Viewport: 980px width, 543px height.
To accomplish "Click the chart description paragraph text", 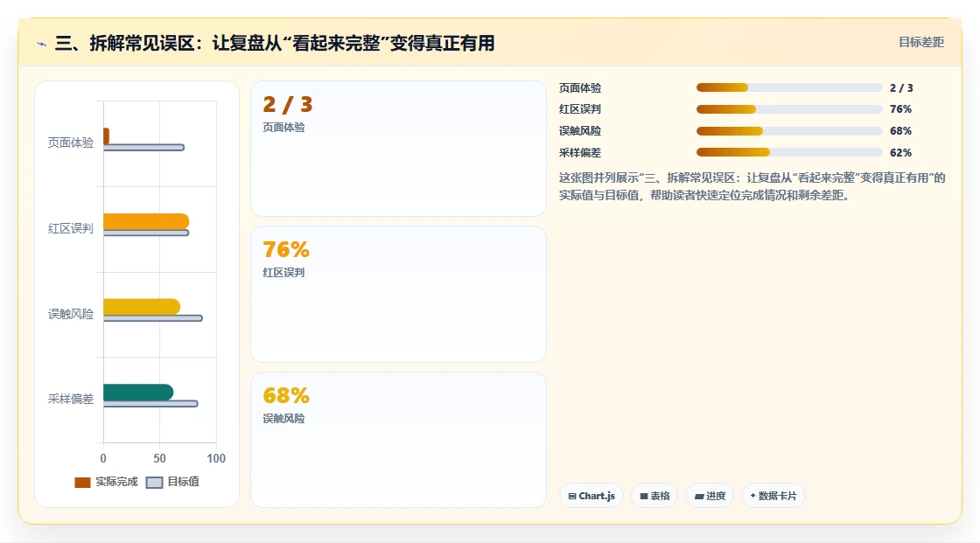I will tap(752, 186).
